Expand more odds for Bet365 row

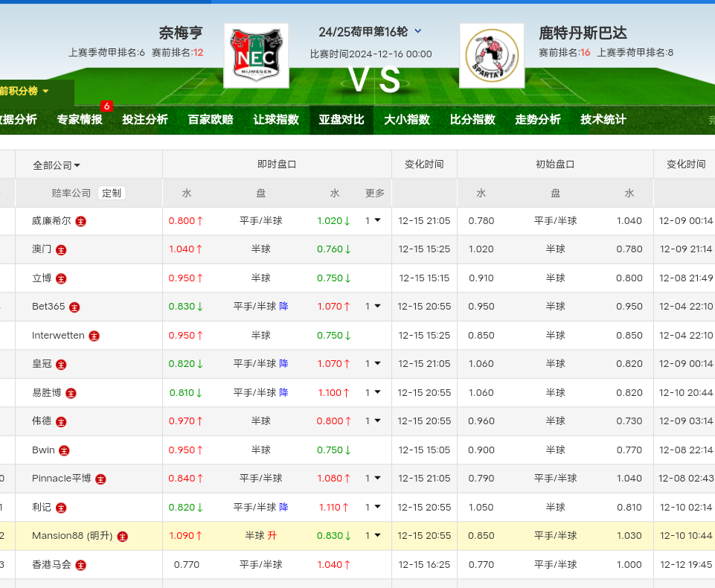pyautogui.click(x=373, y=307)
